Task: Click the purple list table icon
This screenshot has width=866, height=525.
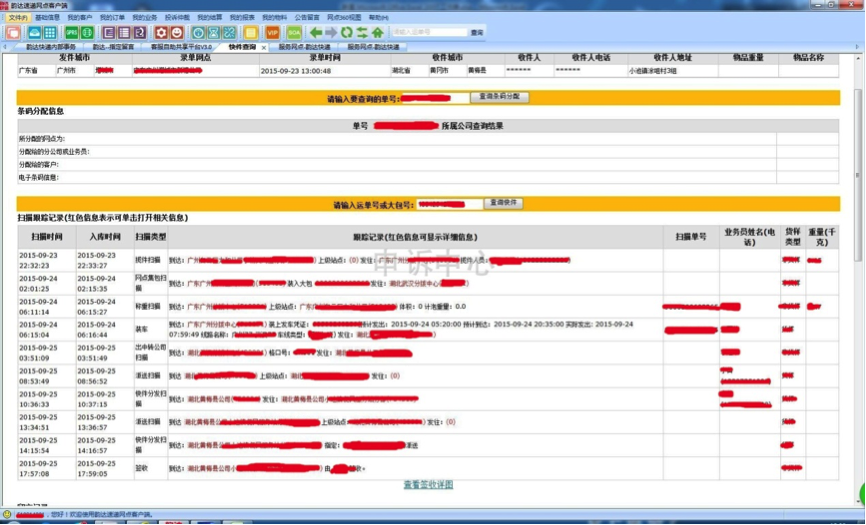Action: 124,33
